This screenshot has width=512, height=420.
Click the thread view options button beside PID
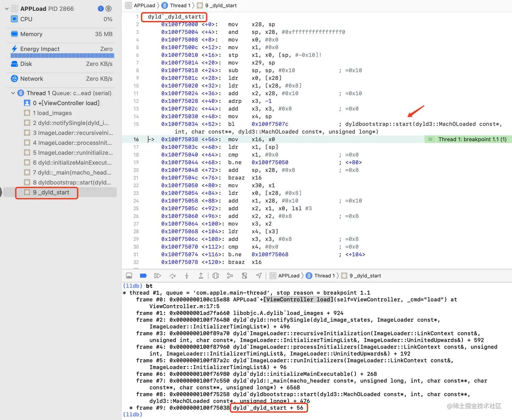108,9
